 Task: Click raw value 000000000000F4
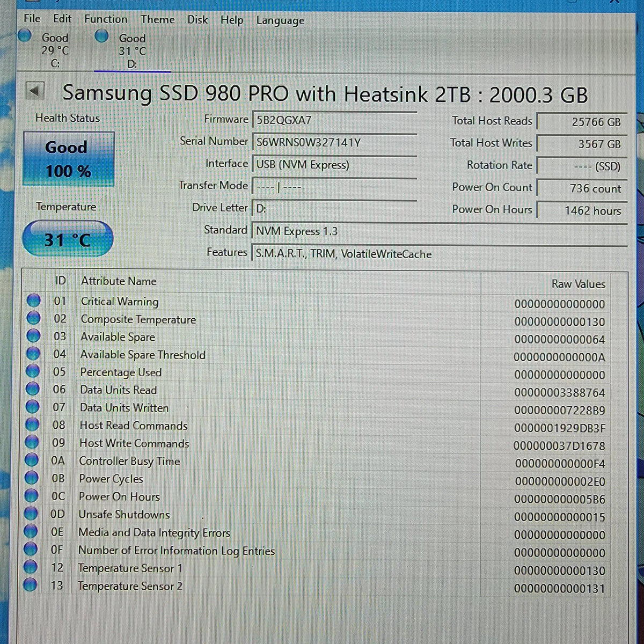coord(560,464)
